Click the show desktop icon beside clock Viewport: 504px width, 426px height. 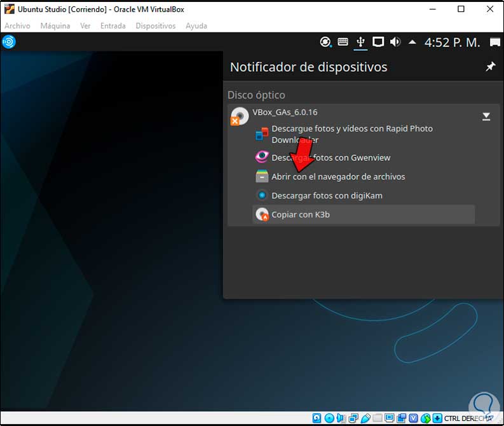coord(495,42)
